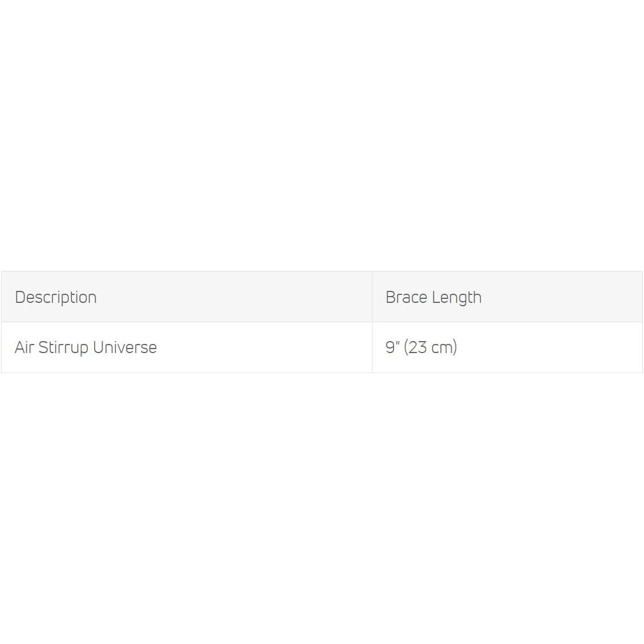Click the Brace Length column header
This screenshot has height=644, width=644.
[434, 297]
